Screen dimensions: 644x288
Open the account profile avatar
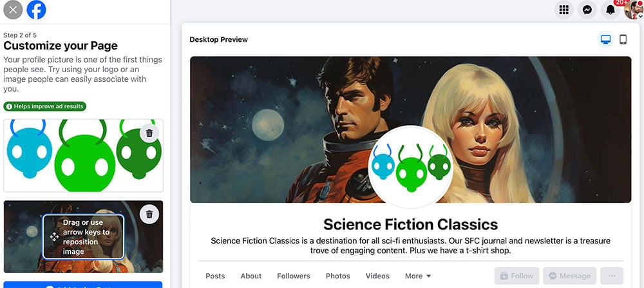pyautogui.click(x=633, y=10)
